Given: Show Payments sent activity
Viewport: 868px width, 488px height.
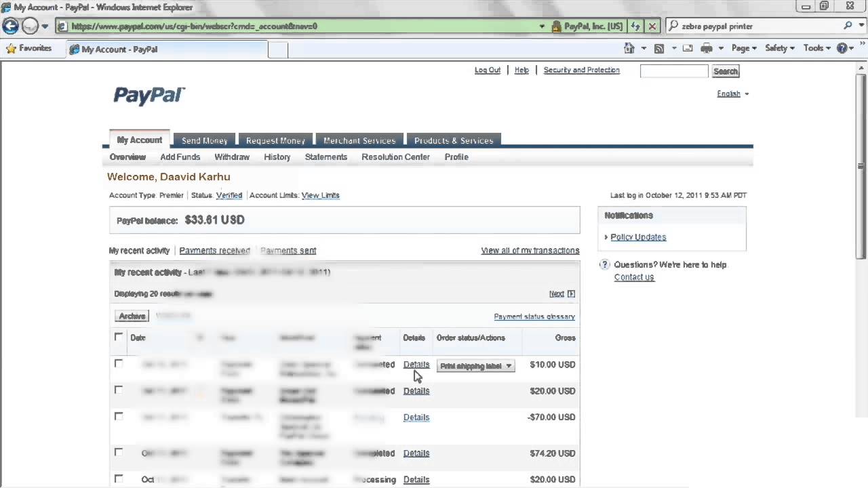Looking at the screenshot, I should [x=288, y=251].
